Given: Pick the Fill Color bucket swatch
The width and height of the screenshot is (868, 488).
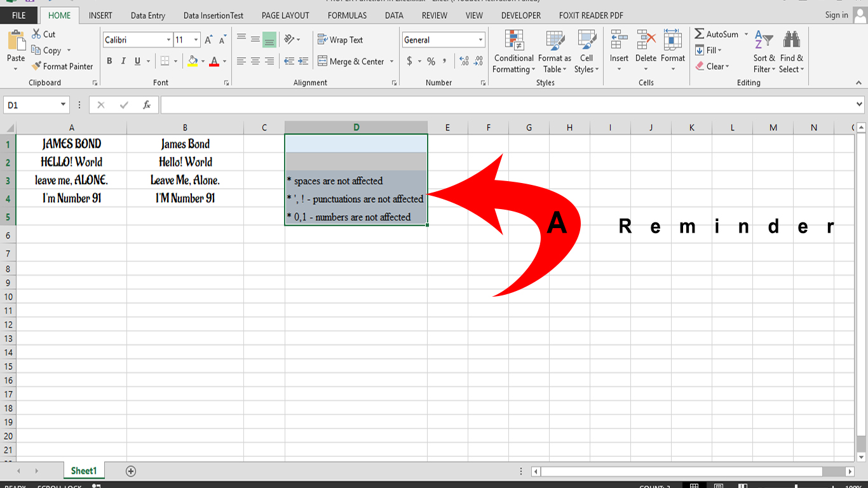Looking at the screenshot, I should [x=193, y=61].
